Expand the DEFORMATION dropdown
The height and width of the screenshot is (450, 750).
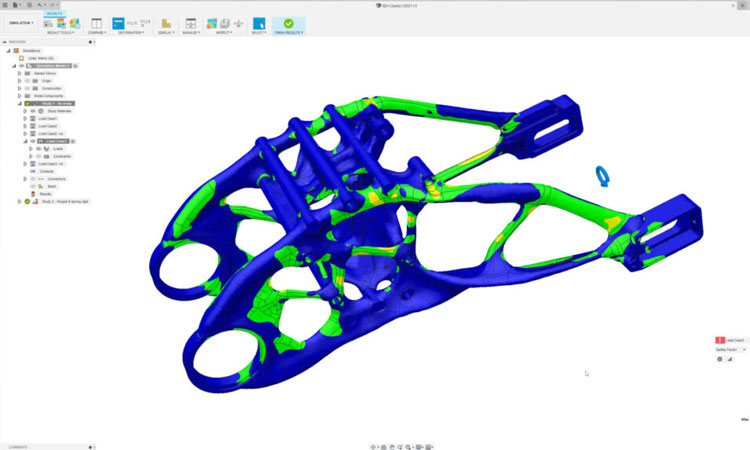click(131, 33)
